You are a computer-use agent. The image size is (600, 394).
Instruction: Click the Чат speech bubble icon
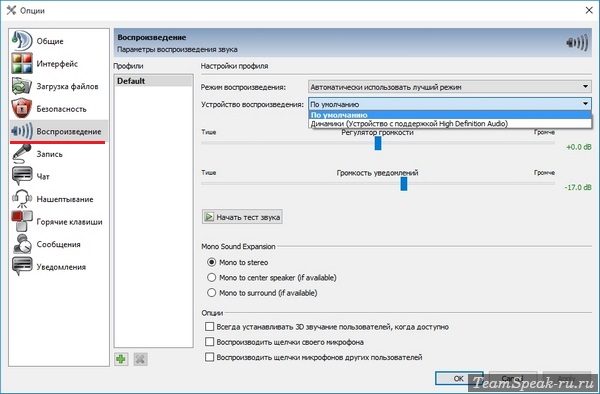pos(22,176)
